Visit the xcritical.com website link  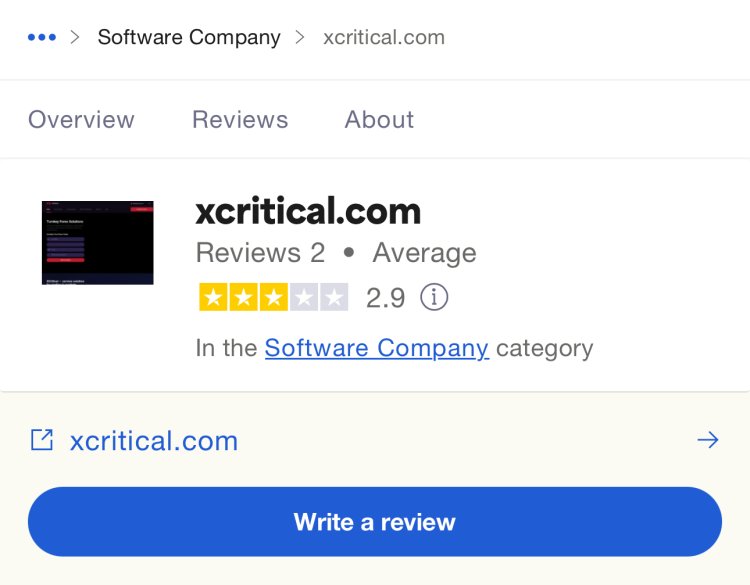point(154,441)
